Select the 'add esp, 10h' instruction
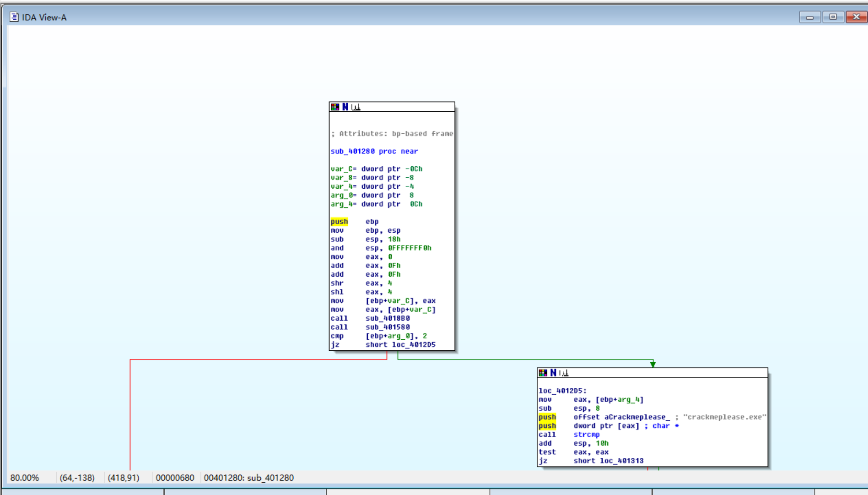Image resolution: width=868 pixels, height=495 pixels. [x=574, y=443]
